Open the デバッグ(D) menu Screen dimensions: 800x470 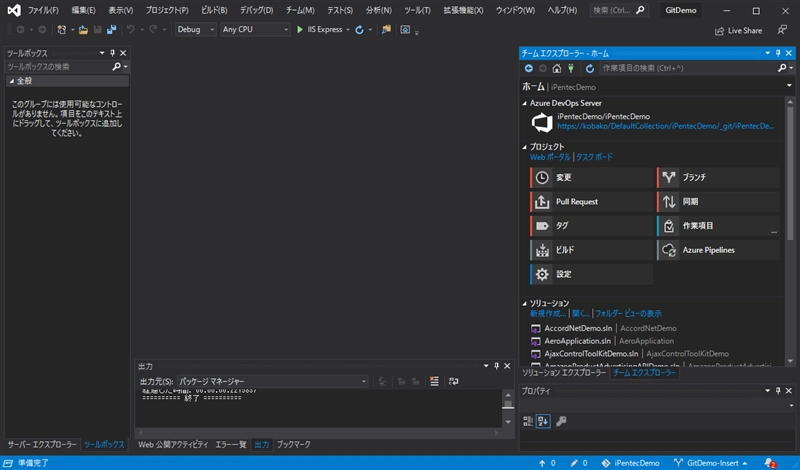pos(257,10)
